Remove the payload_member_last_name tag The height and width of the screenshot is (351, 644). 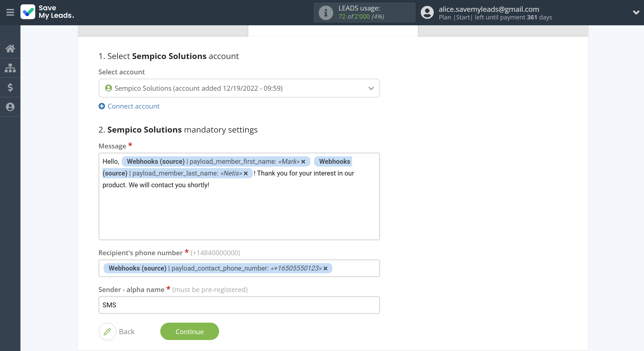pyautogui.click(x=246, y=173)
